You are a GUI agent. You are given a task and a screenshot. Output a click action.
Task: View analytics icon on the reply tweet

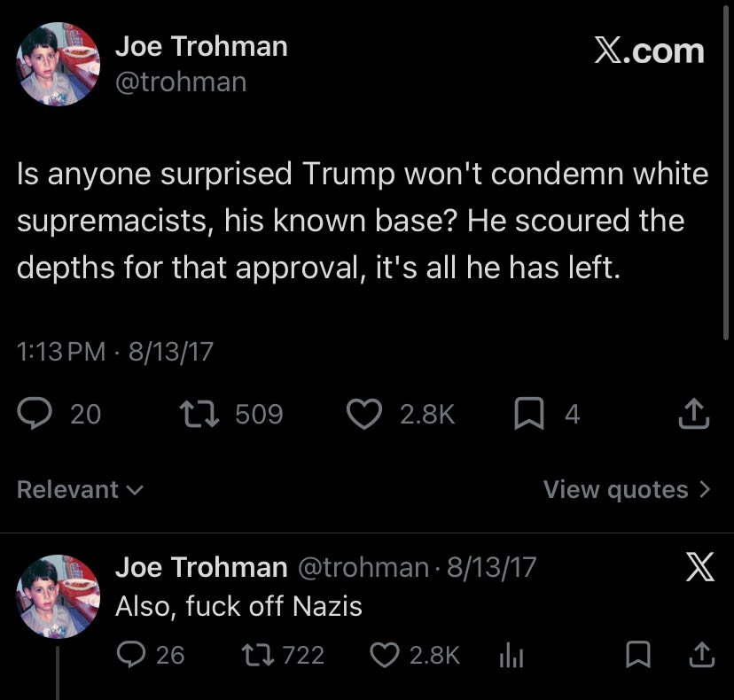tap(511, 655)
